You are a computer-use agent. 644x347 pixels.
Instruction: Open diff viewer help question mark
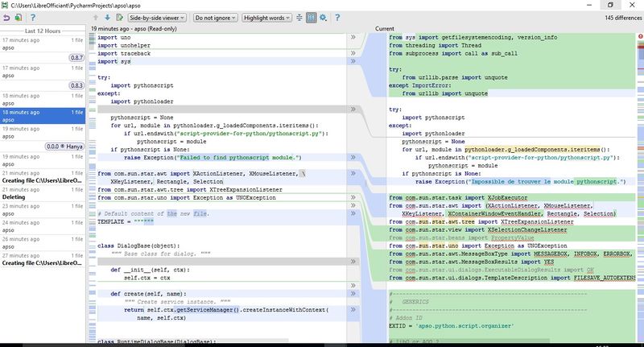click(x=337, y=18)
